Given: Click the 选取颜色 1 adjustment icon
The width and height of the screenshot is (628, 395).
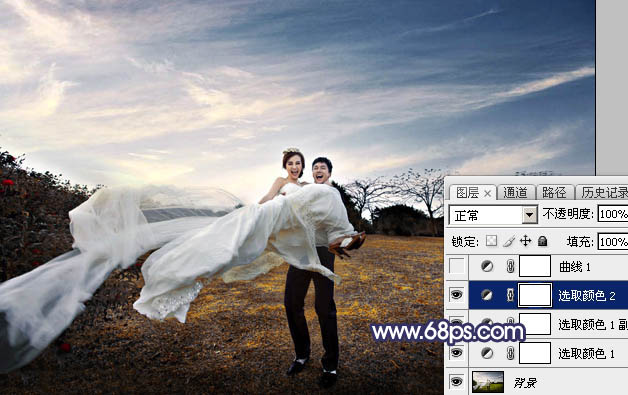Looking at the screenshot, I should [487, 353].
